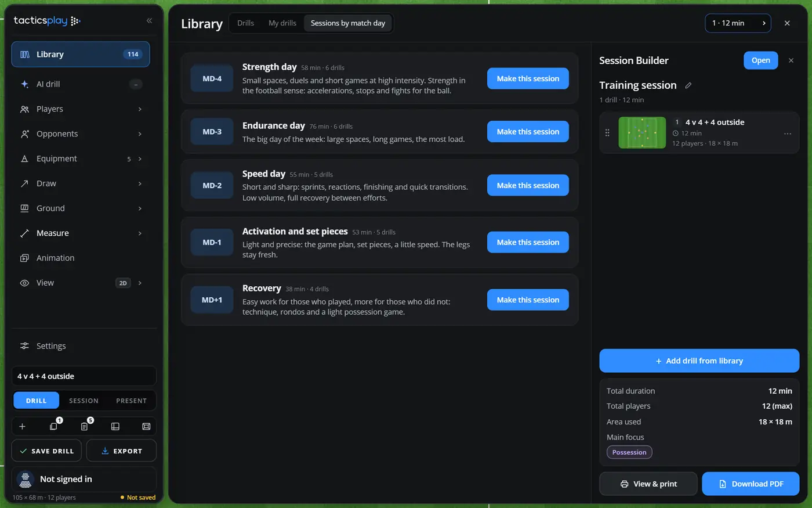Switch to DRILL mode
The image size is (812, 508).
click(37, 401)
